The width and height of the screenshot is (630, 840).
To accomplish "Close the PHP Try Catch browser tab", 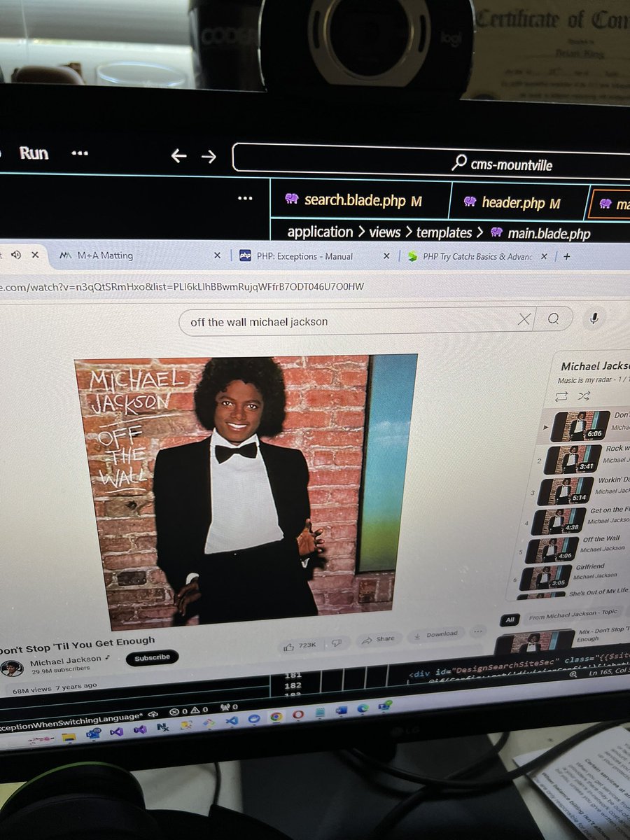I will (x=544, y=257).
